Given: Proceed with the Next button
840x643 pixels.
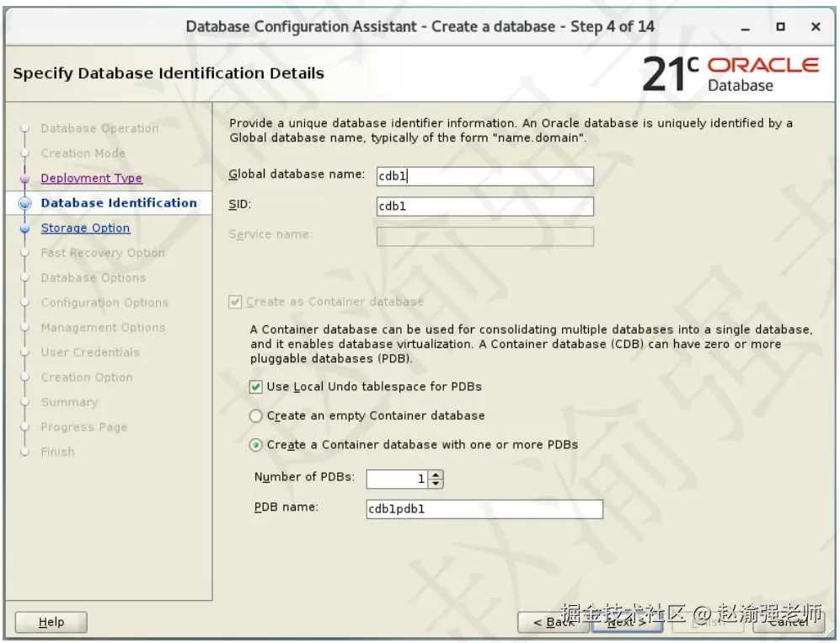Looking at the screenshot, I should click(628, 622).
